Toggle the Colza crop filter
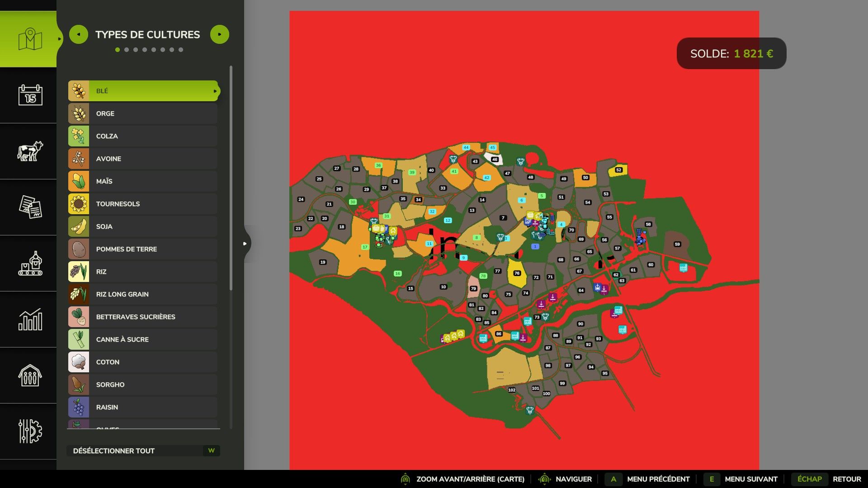 [143, 136]
